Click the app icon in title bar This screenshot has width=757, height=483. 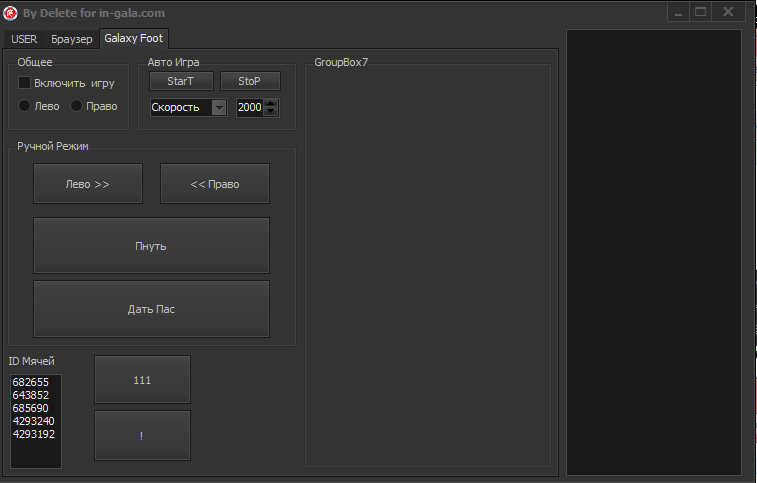tap(11, 13)
